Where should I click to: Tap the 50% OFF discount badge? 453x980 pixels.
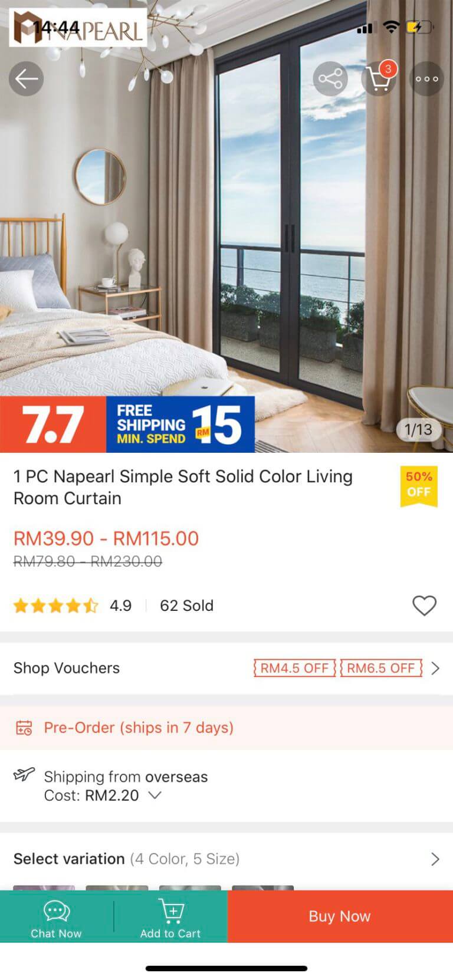pos(419,486)
